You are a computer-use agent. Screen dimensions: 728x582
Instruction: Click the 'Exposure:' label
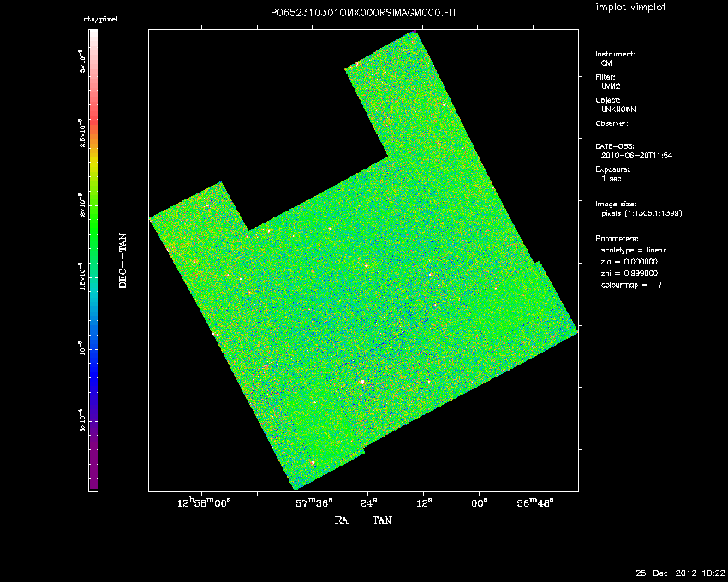pyautogui.click(x=612, y=169)
